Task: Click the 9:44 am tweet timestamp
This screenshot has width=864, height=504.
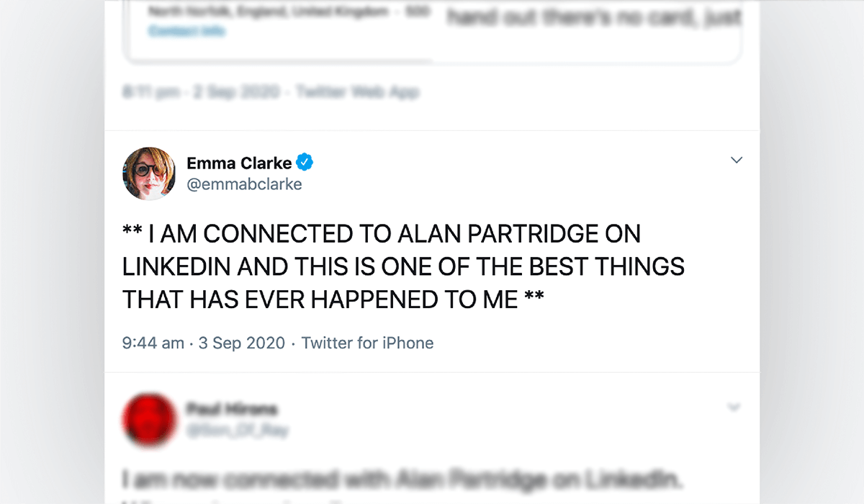Action: point(153,343)
